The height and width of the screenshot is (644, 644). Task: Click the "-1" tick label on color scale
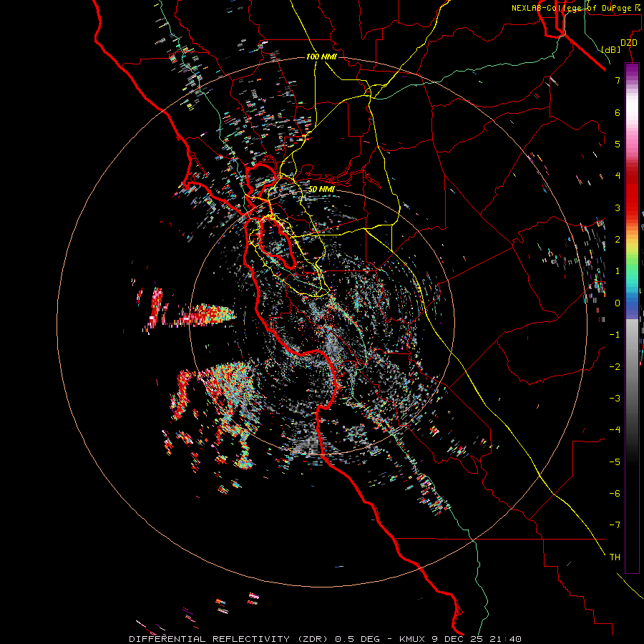pos(615,335)
